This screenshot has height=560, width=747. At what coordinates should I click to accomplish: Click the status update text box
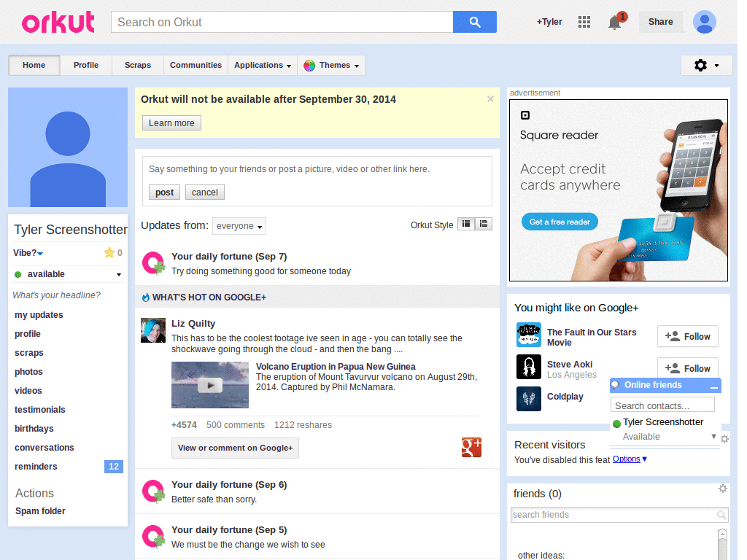(317, 169)
